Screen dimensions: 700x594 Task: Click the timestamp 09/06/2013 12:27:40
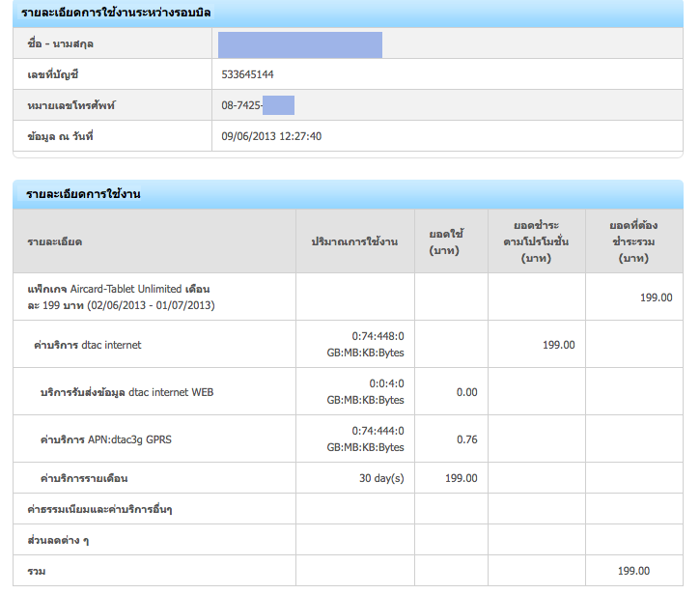pos(271,136)
